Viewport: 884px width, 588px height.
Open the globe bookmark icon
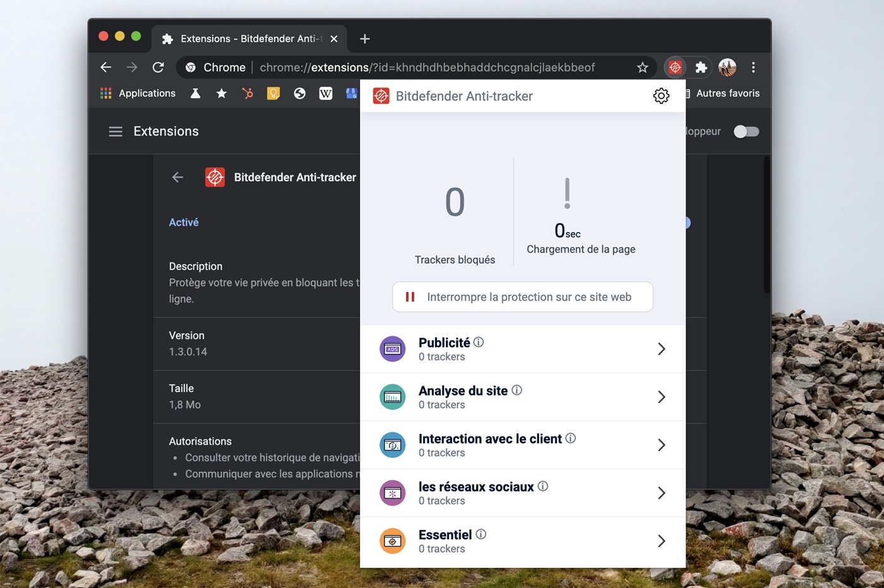[299, 93]
